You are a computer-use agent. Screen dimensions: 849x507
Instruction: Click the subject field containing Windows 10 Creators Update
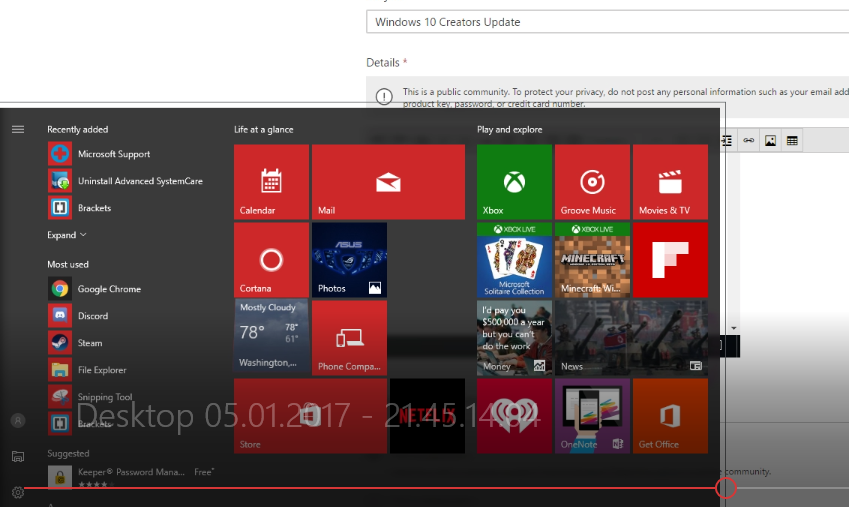pyautogui.click(x=608, y=22)
